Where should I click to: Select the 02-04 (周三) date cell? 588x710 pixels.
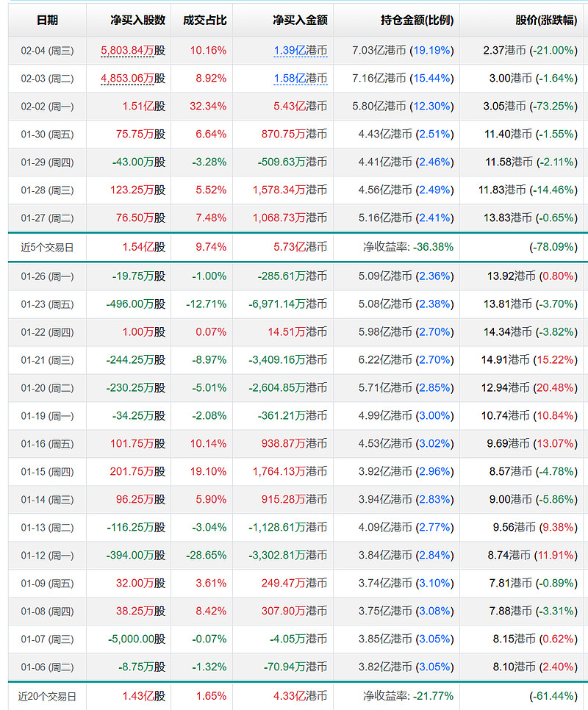(47, 51)
